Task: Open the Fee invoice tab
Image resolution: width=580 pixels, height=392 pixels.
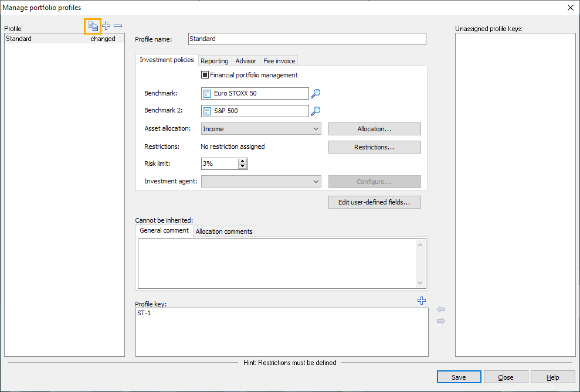Action: [279, 61]
